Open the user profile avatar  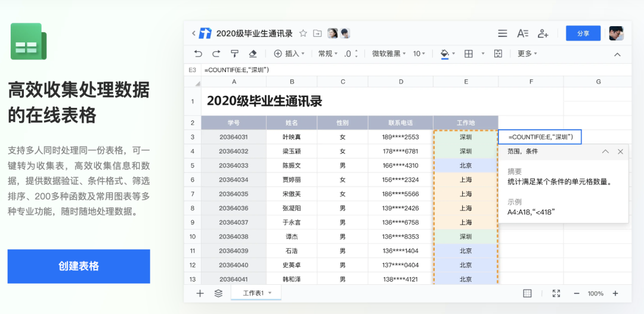(x=616, y=33)
